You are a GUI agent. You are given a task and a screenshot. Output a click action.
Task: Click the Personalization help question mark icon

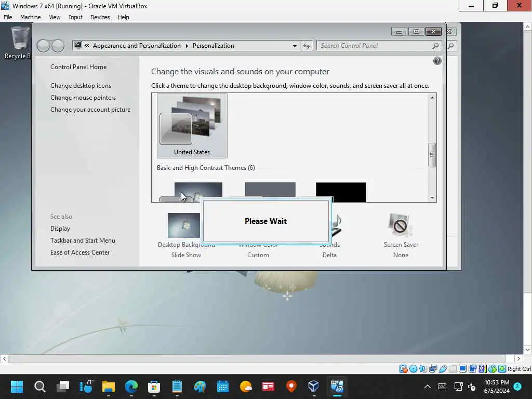[437, 61]
